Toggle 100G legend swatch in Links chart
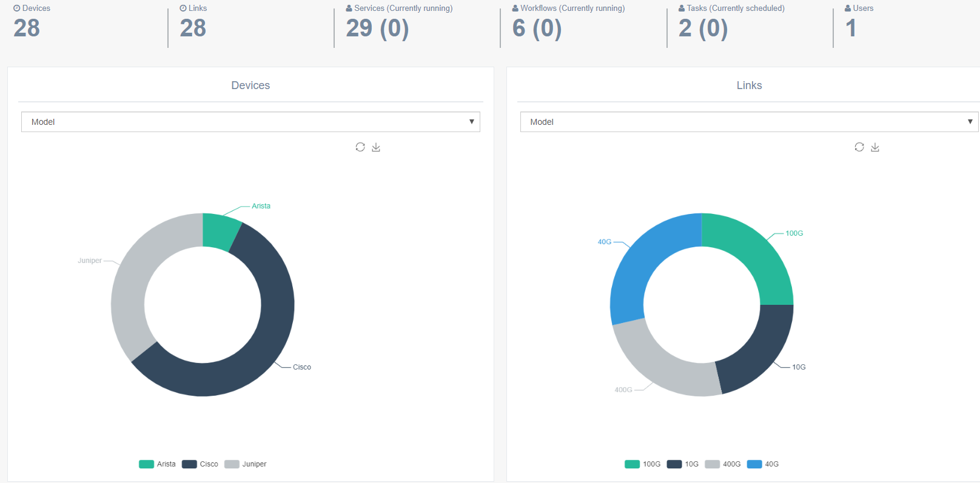 coord(633,464)
